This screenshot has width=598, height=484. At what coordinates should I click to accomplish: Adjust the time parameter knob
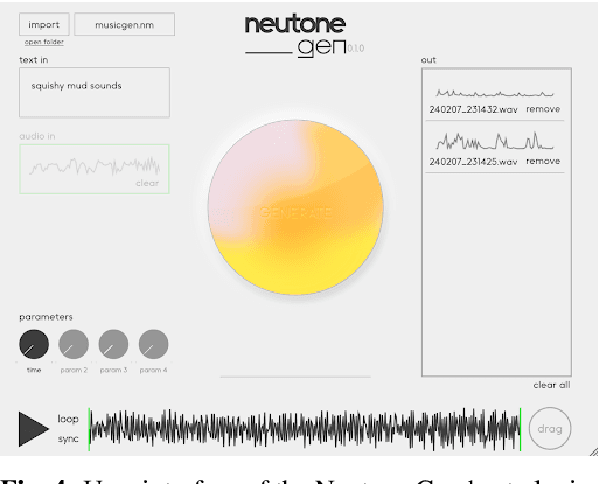click(x=34, y=344)
